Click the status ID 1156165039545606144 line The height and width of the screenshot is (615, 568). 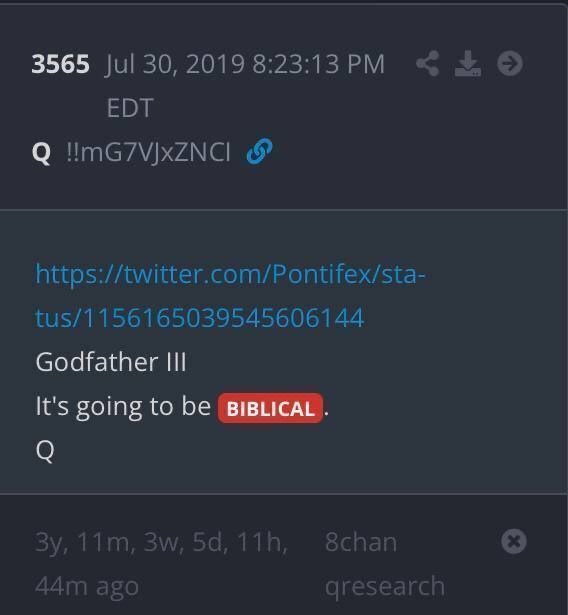click(200, 318)
